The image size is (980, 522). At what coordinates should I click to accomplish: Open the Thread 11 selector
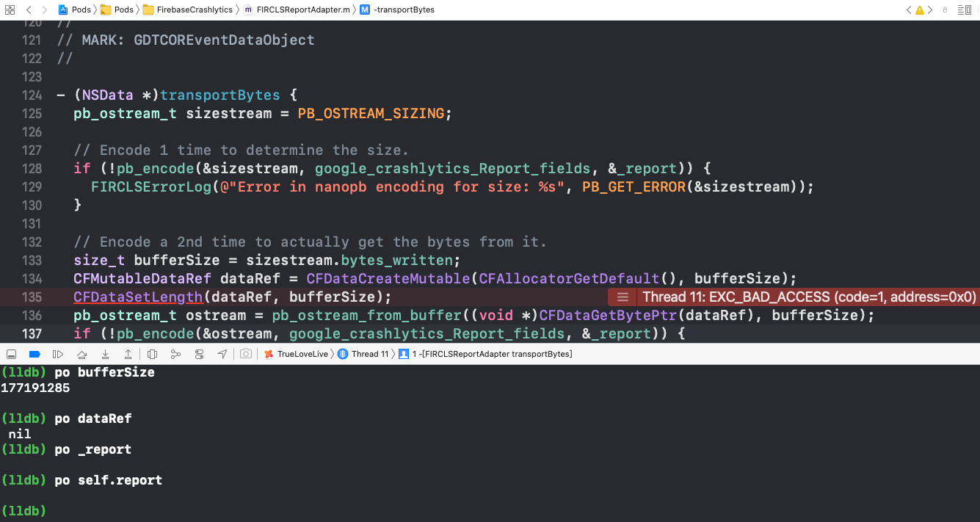pos(363,354)
